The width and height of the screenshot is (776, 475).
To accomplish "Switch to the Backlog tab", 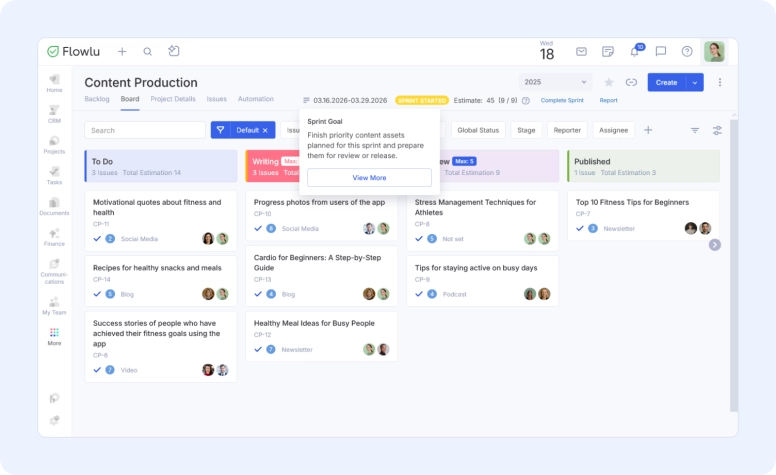I will [97, 99].
